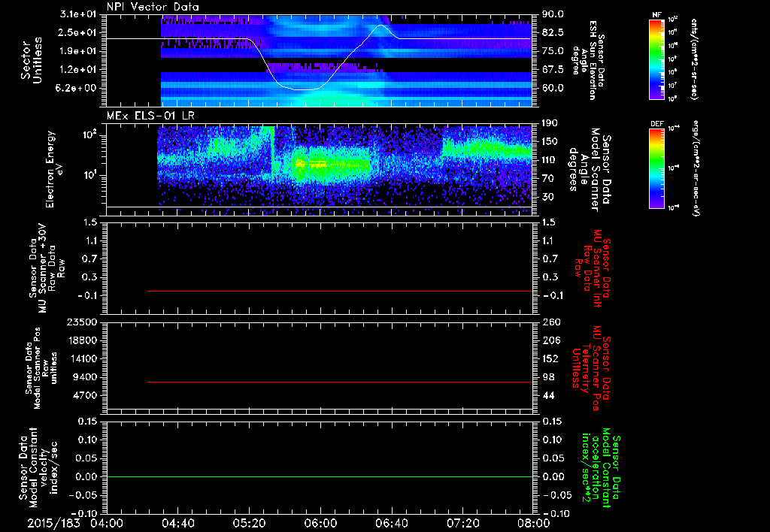Click the 4700 scanner position tick value
This screenshot has height=532, width=770.
(85, 395)
